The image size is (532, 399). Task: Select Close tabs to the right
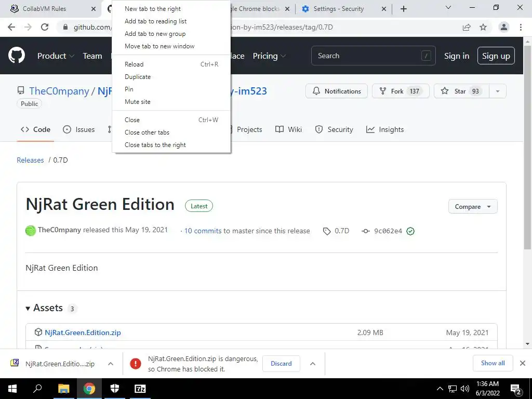[x=171, y=145]
